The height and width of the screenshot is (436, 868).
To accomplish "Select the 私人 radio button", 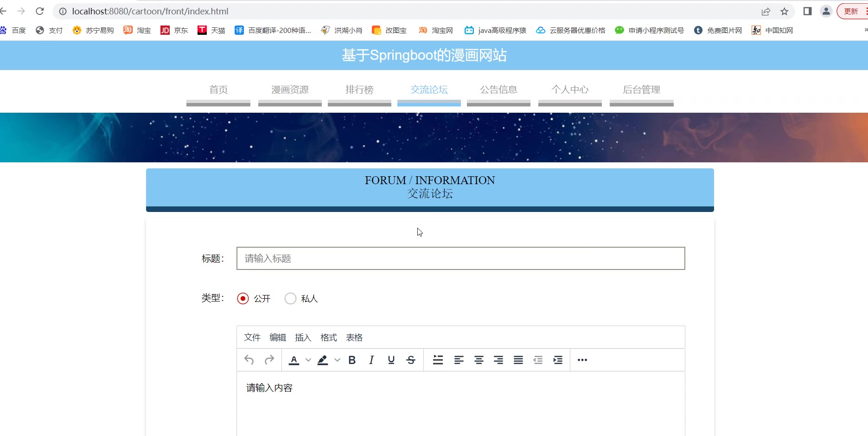I will click(291, 298).
